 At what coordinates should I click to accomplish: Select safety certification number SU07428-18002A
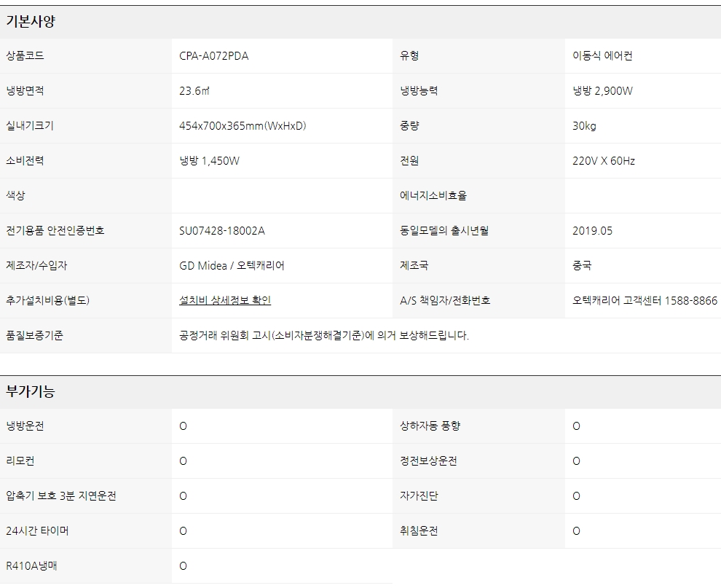click(222, 231)
